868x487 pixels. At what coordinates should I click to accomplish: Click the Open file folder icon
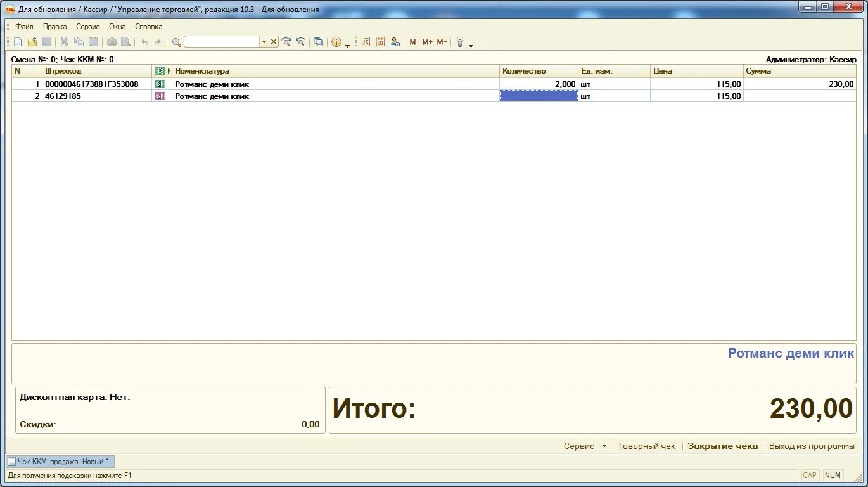click(32, 42)
